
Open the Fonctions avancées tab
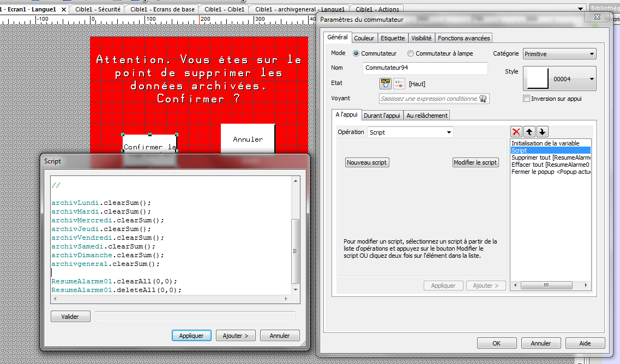(464, 38)
